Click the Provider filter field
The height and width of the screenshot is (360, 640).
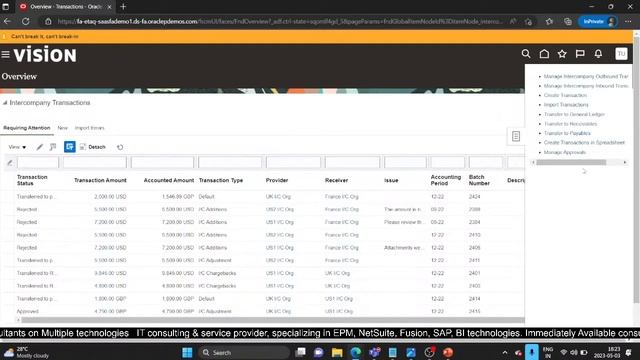[293, 162]
